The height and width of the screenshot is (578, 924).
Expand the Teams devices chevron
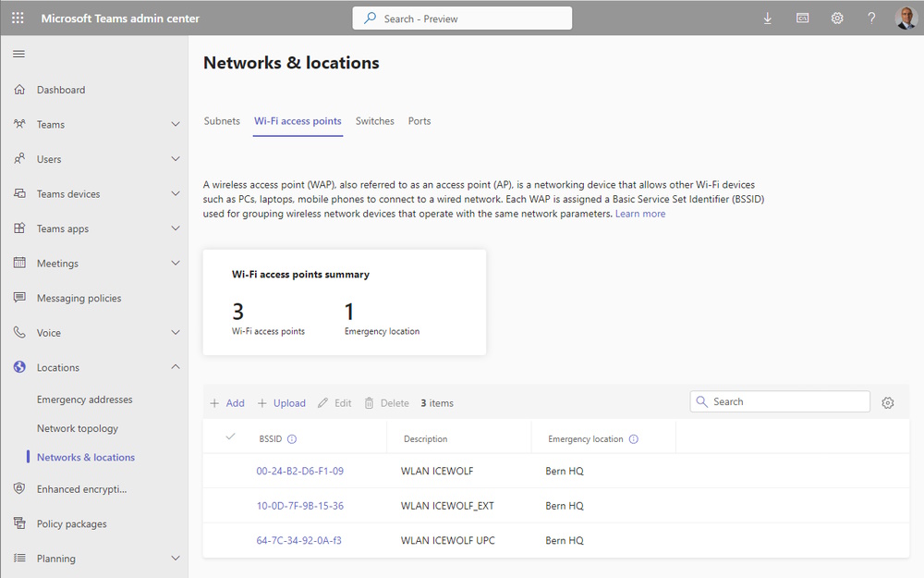tap(175, 193)
